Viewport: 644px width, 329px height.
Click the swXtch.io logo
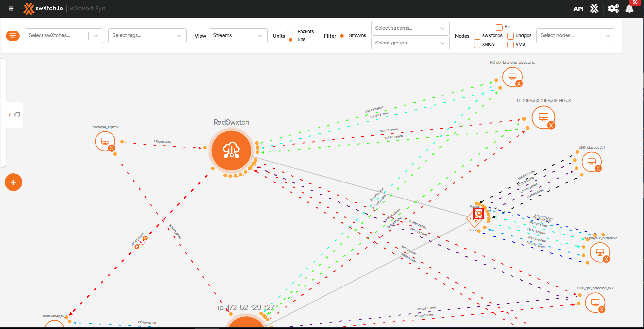pos(43,9)
